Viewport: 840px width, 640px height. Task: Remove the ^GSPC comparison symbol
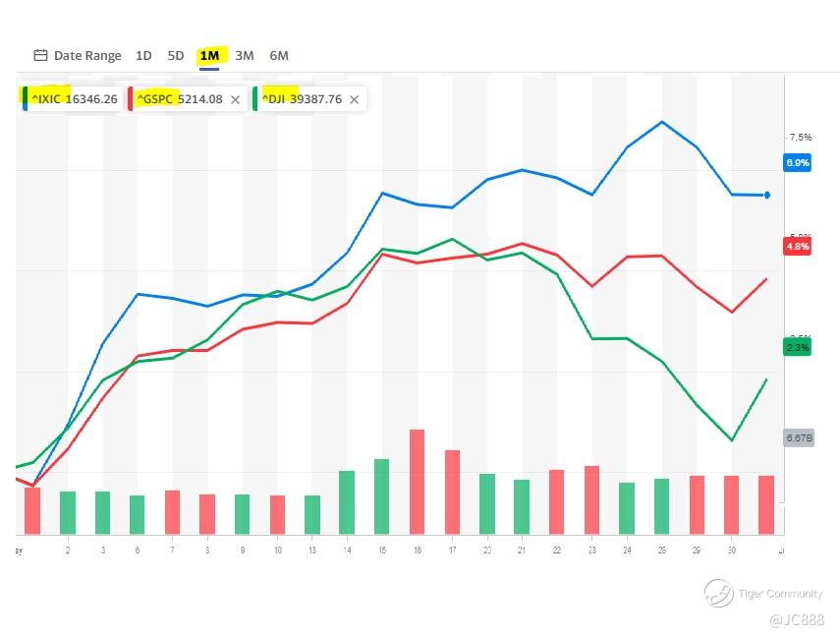click(235, 99)
